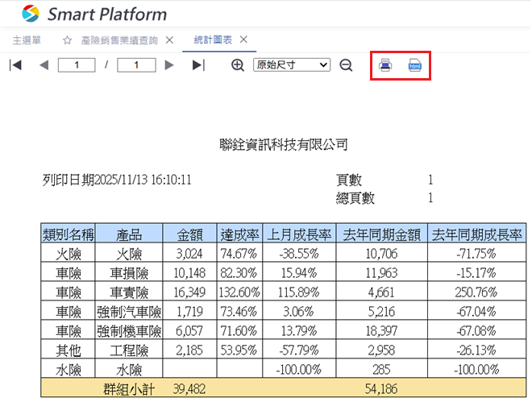Zoom out with the magnifier minus icon
The width and height of the screenshot is (532, 402).
click(346, 65)
